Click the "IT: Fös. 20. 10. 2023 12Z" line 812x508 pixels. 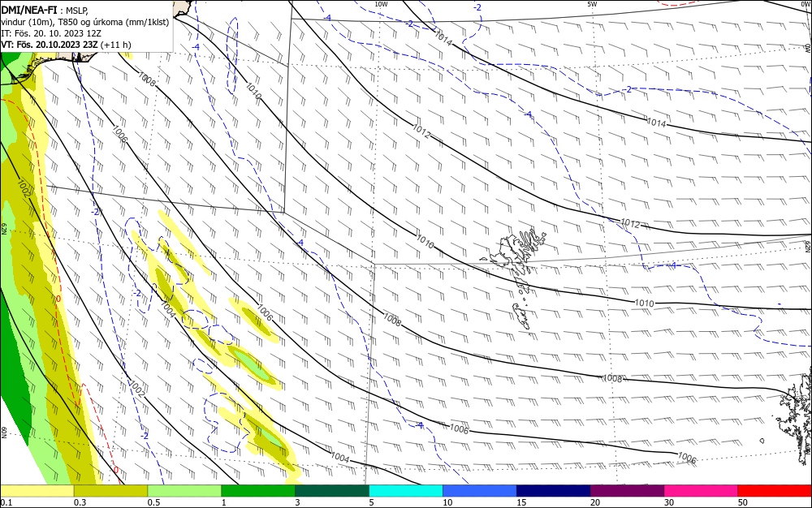coord(51,33)
